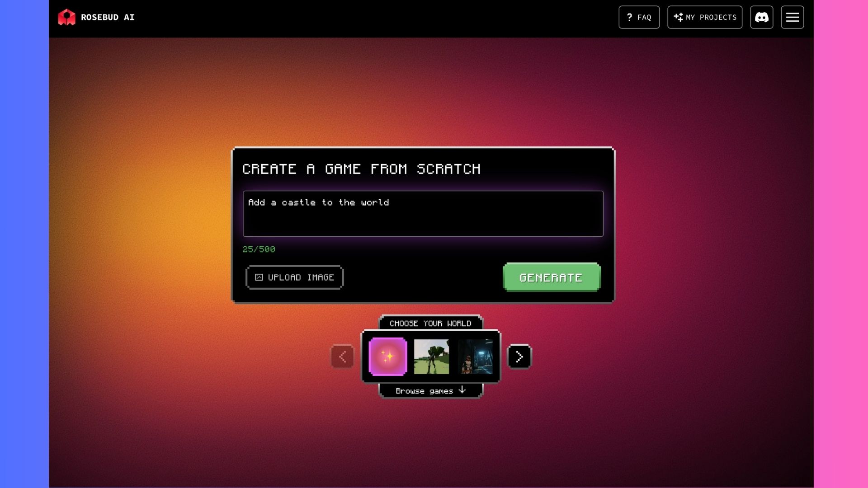Go to the next world with right chevron
Screen dimensions: 868x488
[519, 357]
